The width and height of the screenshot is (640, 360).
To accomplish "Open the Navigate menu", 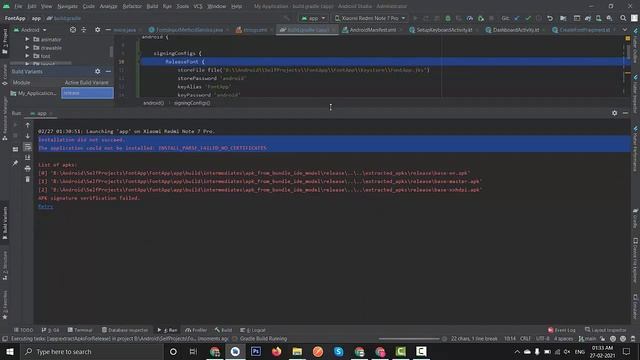I will click(x=67, y=6).
